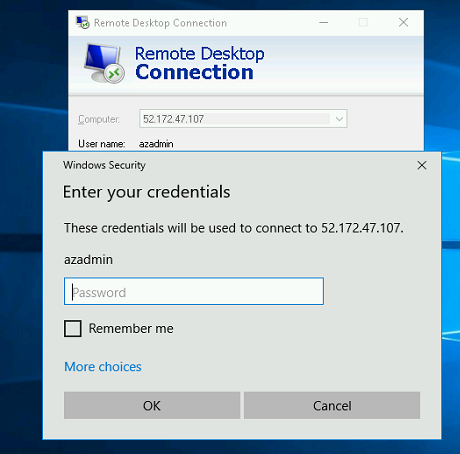The height and width of the screenshot is (454, 460).
Task: Click the Enter your credentials heading
Action: [x=146, y=192]
